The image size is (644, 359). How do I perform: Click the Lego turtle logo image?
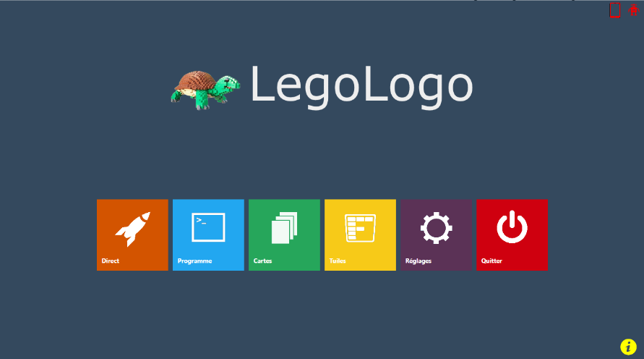tap(205, 90)
